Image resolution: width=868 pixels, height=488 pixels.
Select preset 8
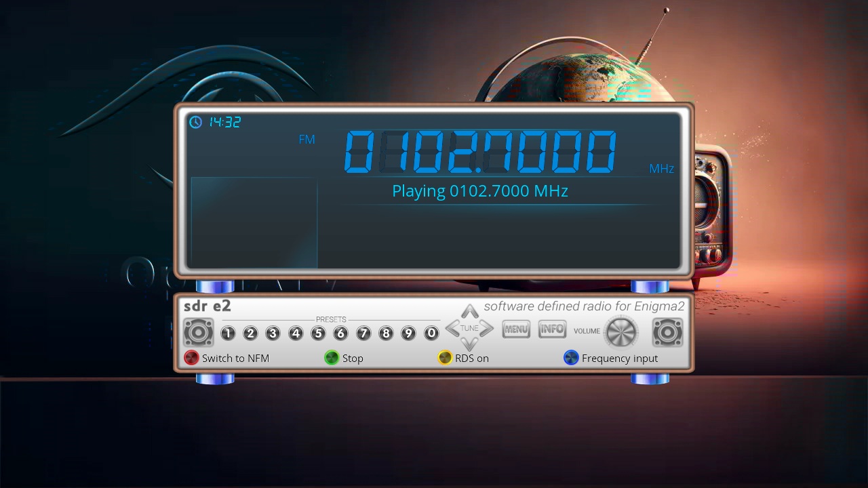386,333
